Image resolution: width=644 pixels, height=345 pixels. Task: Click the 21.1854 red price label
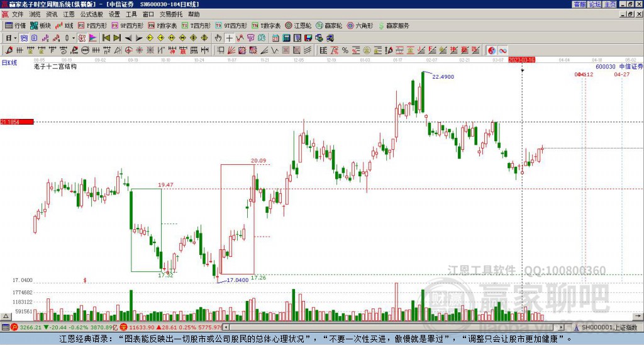(17, 122)
